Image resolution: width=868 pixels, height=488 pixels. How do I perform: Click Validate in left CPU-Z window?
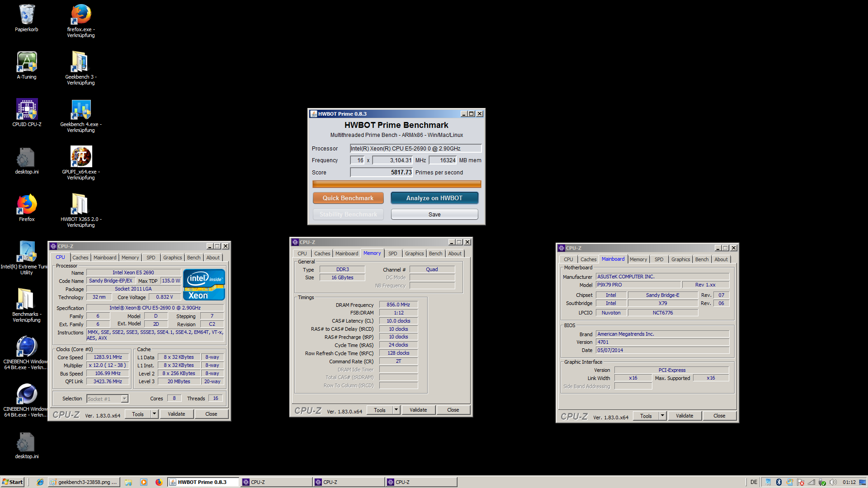[x=176, y=414]
